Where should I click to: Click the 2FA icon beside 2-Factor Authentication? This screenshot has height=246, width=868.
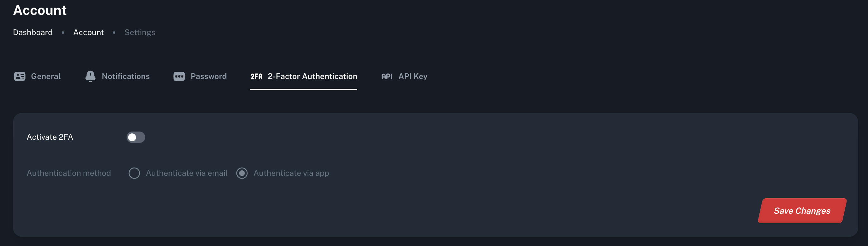256,77
